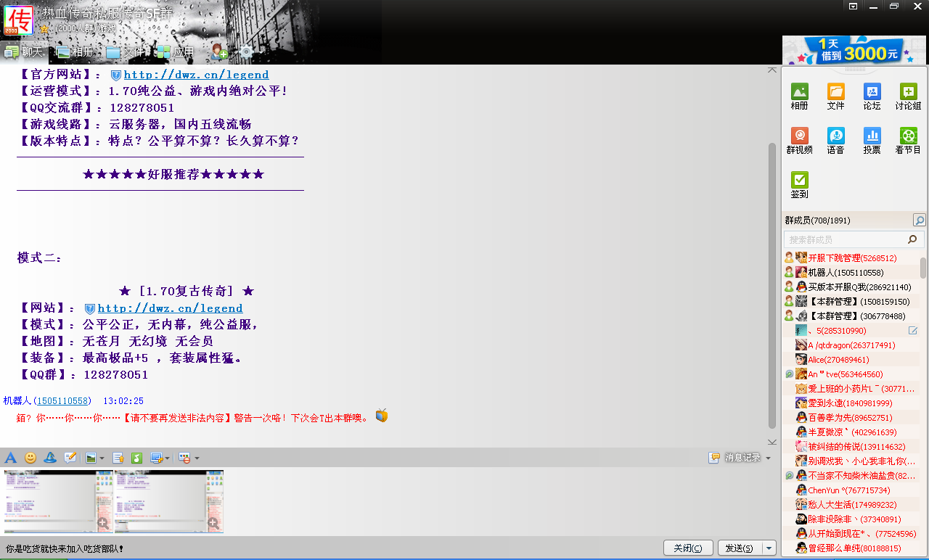Expand the message blocking dropdown arrow
This screenshot has width=929, height=560.
click(197, 458)
